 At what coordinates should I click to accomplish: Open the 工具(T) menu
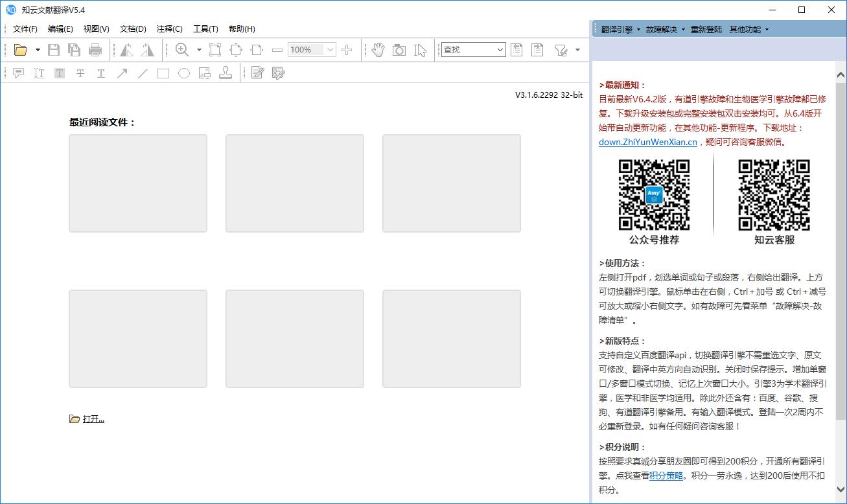tap(205, 29)
